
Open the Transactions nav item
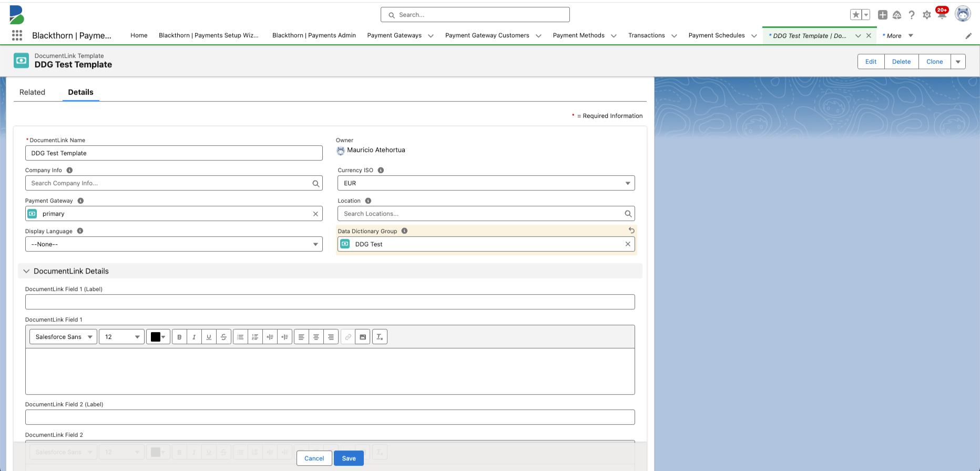(647, 35)
